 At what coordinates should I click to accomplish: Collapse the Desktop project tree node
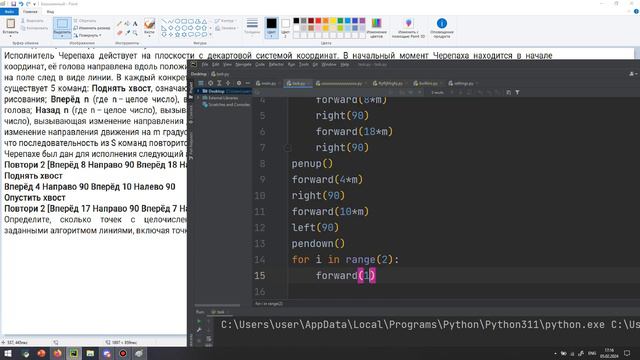coord(199,91)
